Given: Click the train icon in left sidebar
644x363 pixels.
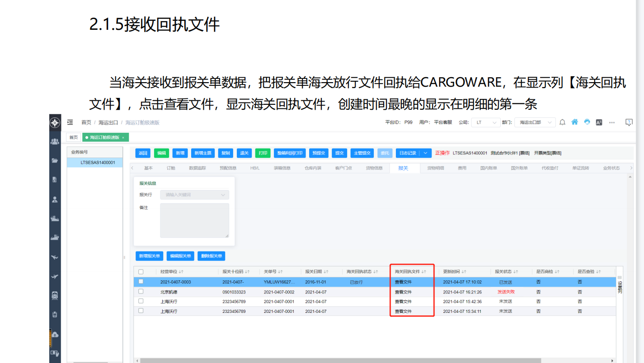Looking at the screenshot, I should (55, 295).
